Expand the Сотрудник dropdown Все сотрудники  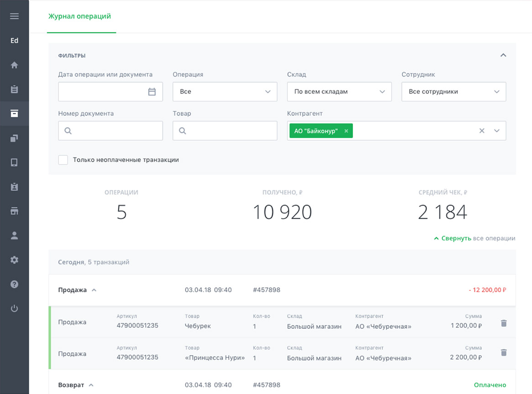[453, 92]
